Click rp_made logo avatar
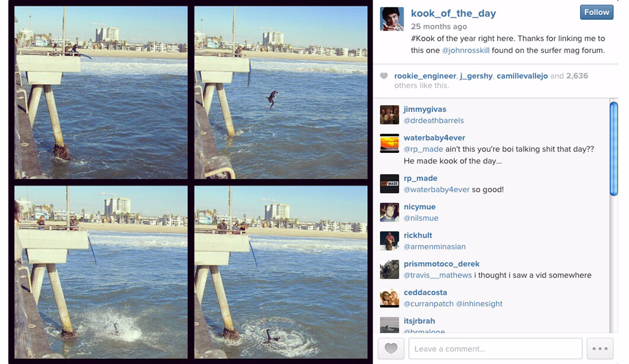629x364 pixels. pos(389,183)
